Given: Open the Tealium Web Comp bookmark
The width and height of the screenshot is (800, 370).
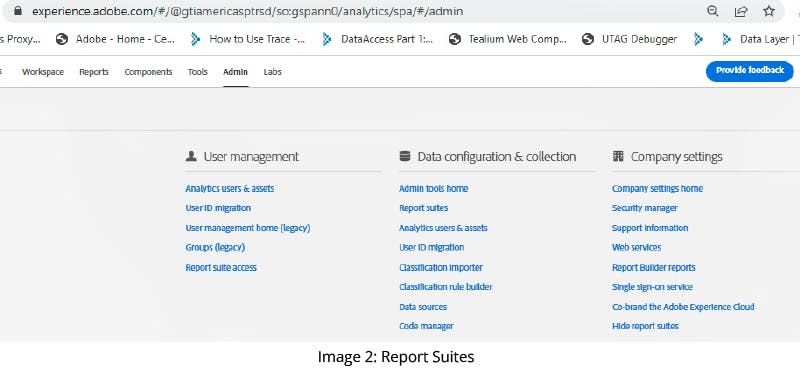Looking at the screenshot, I should click(508, 39).
